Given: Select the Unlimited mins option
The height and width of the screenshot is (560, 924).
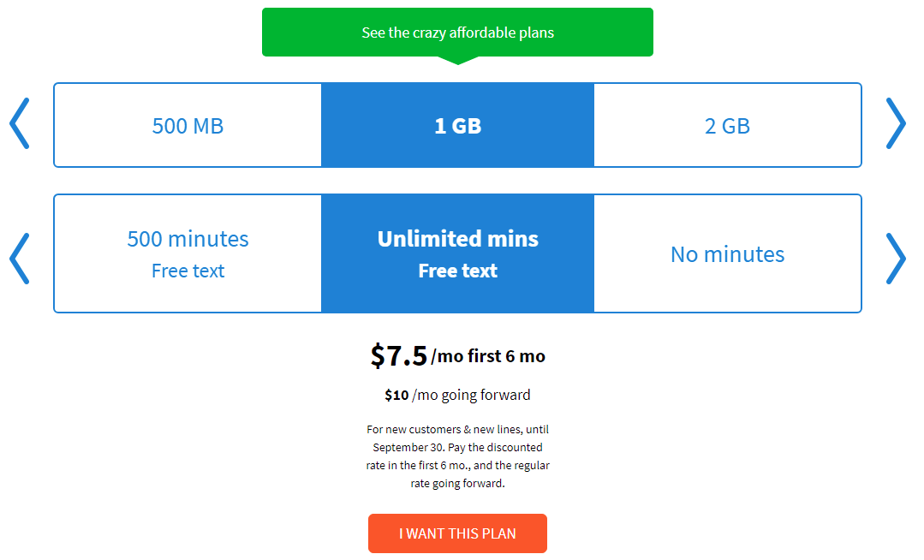Looking at the screenshot, I should (x=457, y=239).
